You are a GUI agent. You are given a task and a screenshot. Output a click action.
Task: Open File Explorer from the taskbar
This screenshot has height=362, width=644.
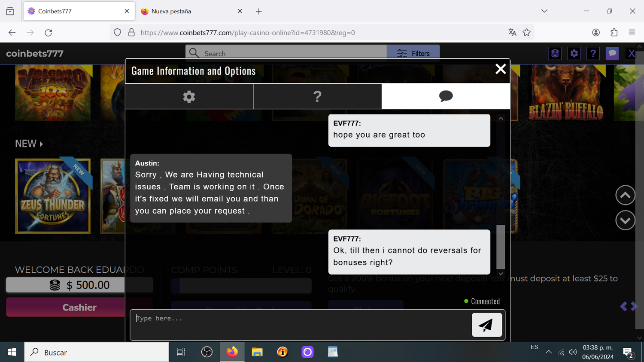[x=257, y=352]
